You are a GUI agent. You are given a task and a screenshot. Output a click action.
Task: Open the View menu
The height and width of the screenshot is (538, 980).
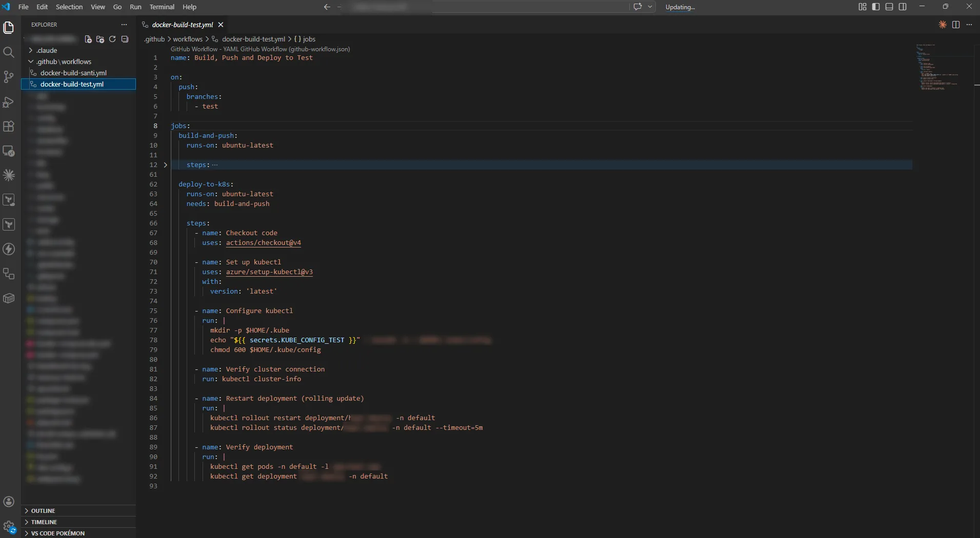[98, 7]
